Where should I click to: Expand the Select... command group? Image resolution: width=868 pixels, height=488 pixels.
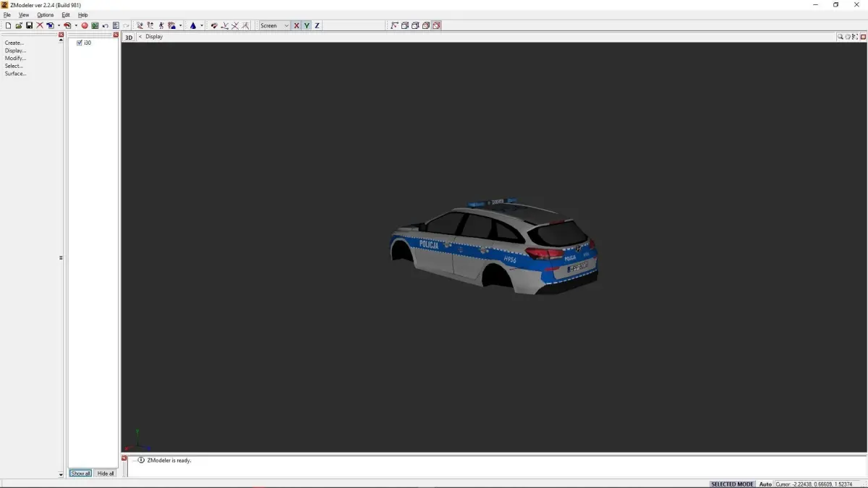point(14,66)
